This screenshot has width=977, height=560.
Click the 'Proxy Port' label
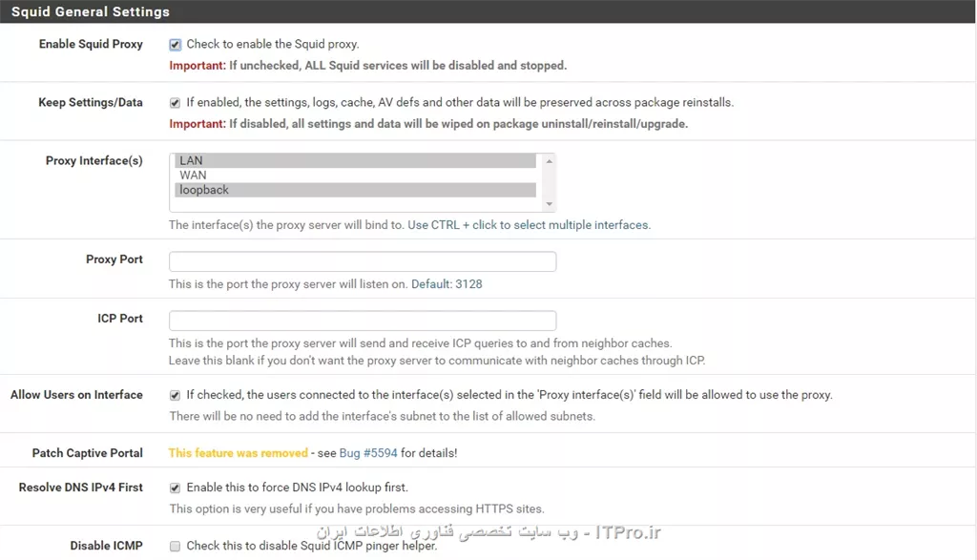coord(114,259)
